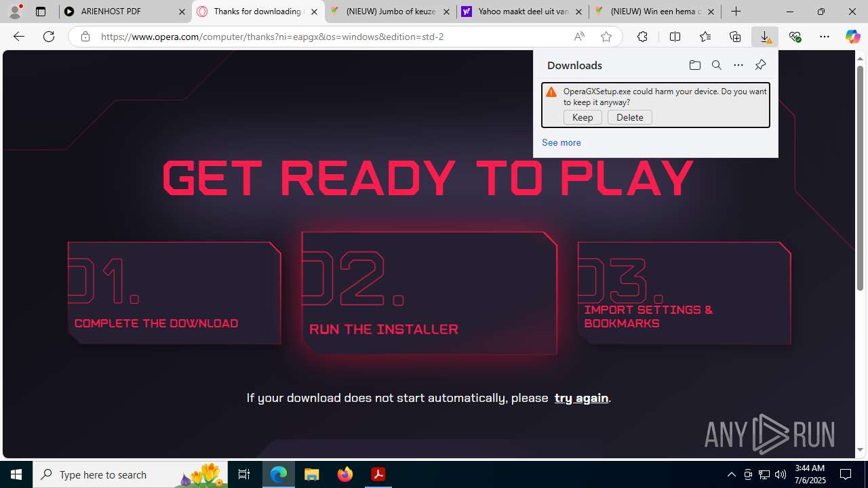
Task: Open a new tab with plus button
Action: [736, 12]
